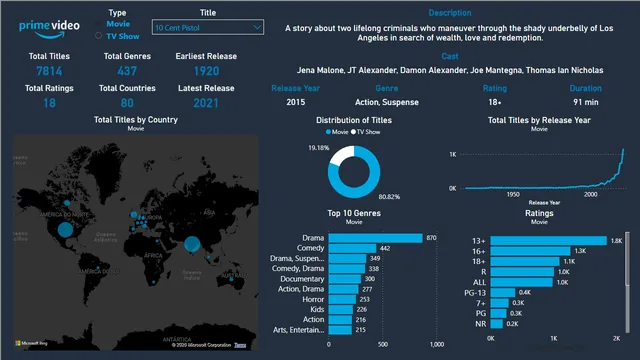Click the R rating bar
The width and height of the screenshot is (640, 360).
(x=522, y=272)
